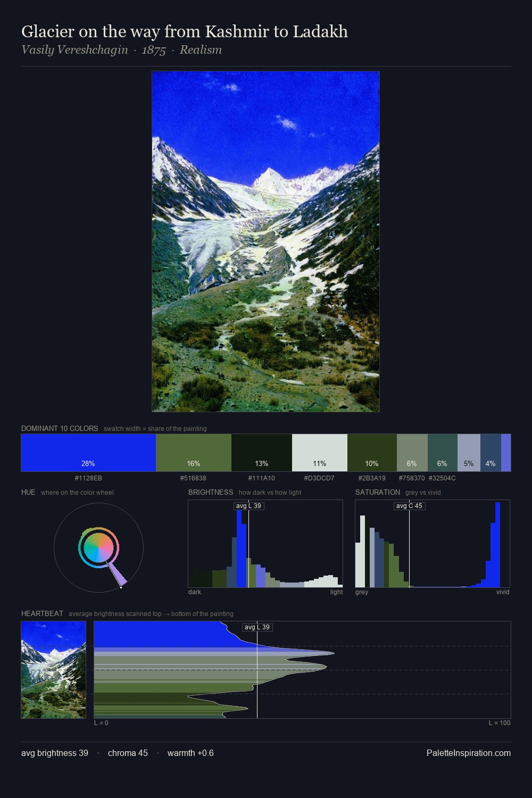Click hex code #1128EB label
Viewport: 532px width, 798px height.
pos(88,478)
